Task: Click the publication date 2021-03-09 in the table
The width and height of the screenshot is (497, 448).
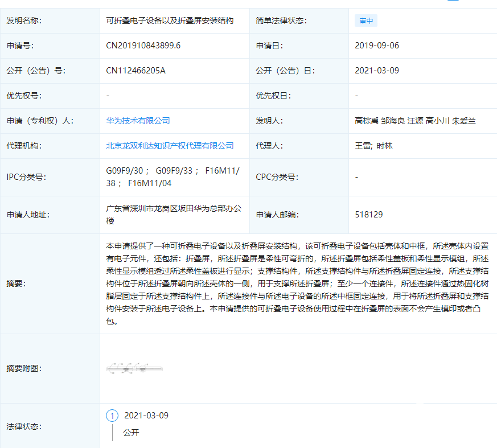Action: (x=376, y=71)
